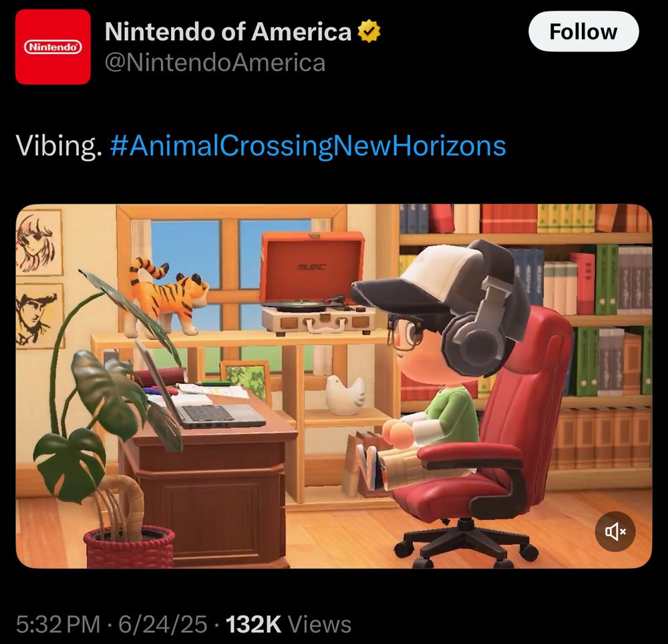Click the red record player in the video
The image size is (668, 644).
(x=317, y=282)
